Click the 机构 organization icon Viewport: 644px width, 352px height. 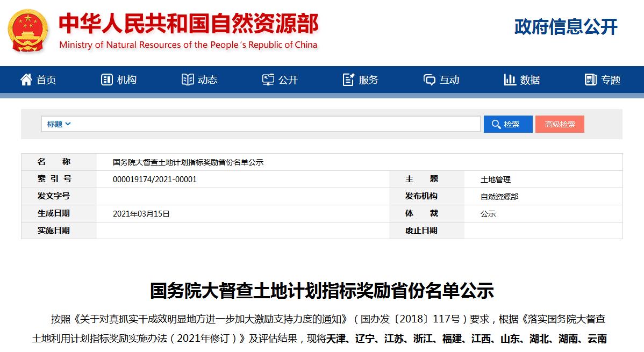tap(106, 80)
